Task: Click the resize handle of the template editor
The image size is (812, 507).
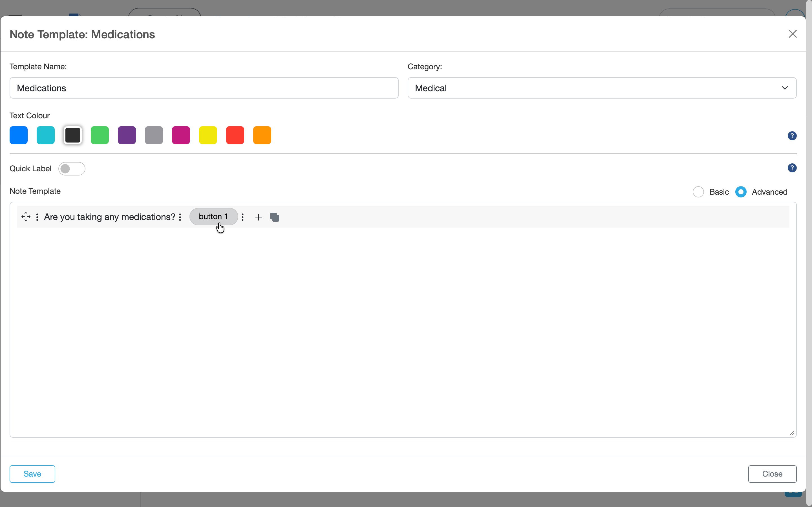Action: click(x=792, y=433)
